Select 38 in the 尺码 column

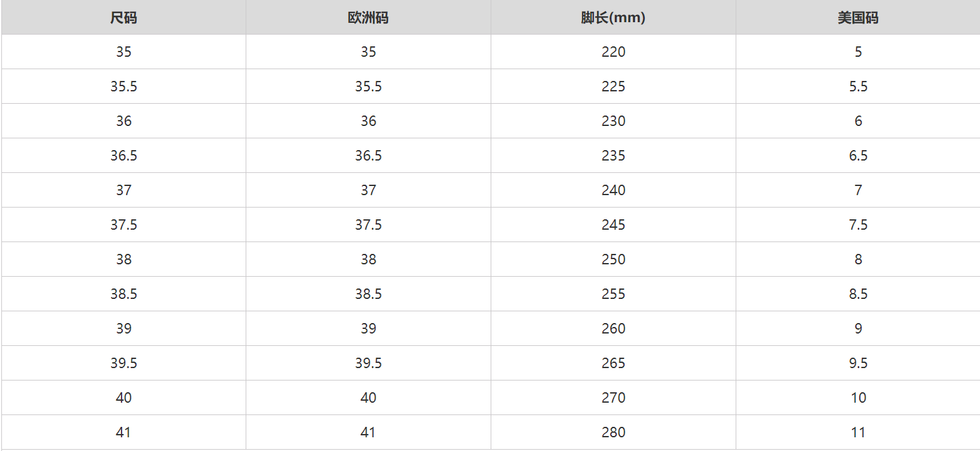(x=123, y=260)
